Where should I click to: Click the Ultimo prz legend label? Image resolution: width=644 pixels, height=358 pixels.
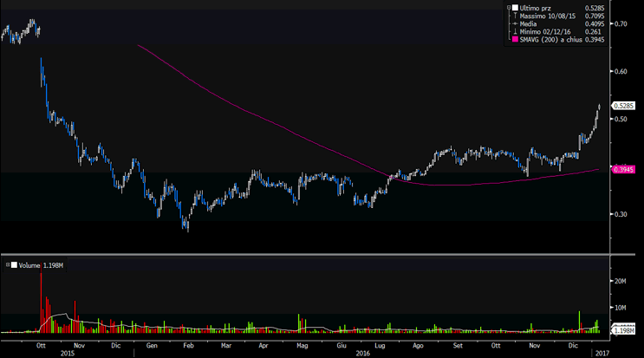537,8
